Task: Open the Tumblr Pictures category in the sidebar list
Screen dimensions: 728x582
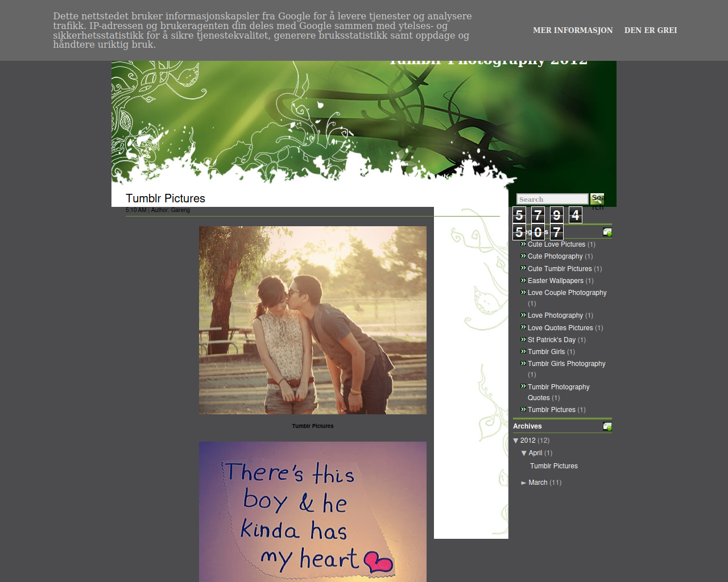Action: [552, 410]
